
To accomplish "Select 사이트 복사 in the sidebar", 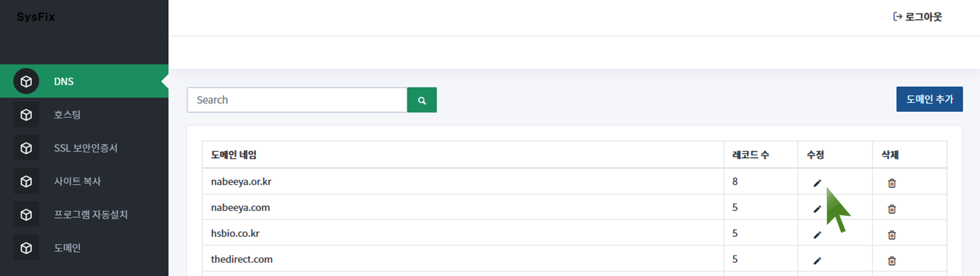I will 77,181.
